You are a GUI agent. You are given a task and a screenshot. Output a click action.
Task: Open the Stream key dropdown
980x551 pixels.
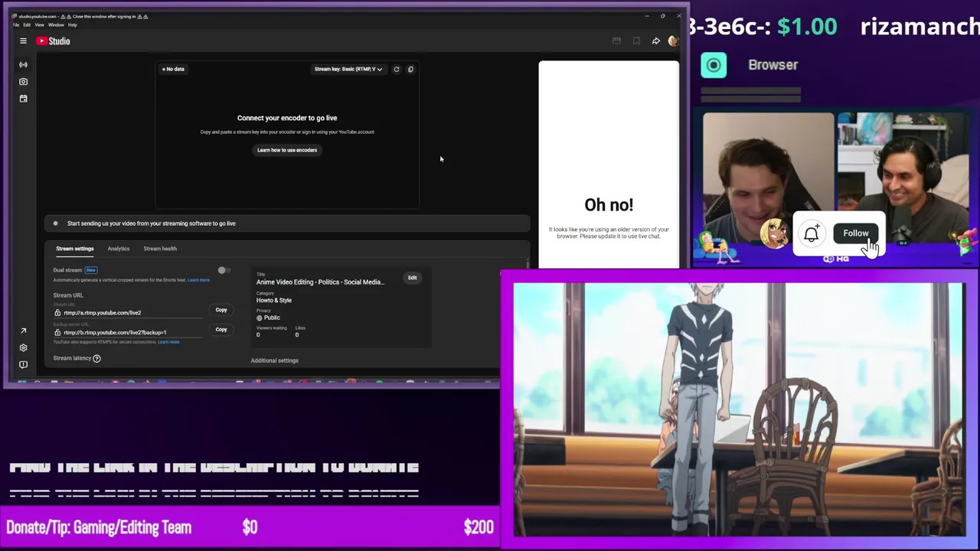pos(348,69)
